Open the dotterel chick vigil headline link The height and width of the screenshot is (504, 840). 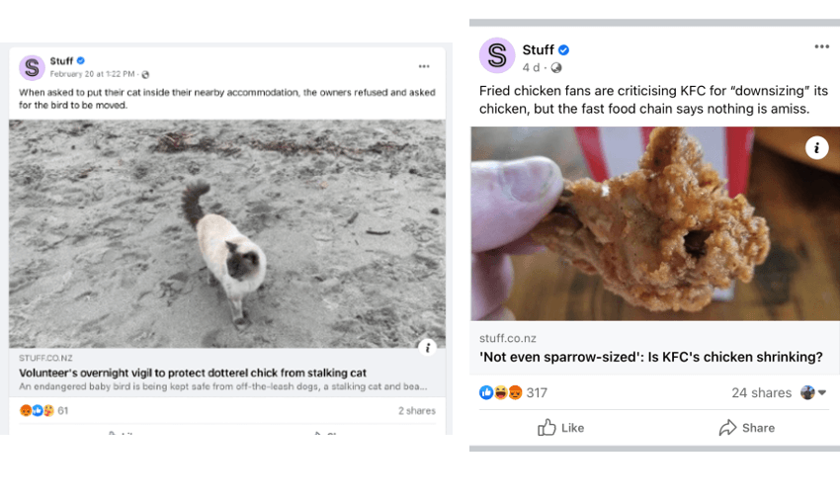click(193, 373)
